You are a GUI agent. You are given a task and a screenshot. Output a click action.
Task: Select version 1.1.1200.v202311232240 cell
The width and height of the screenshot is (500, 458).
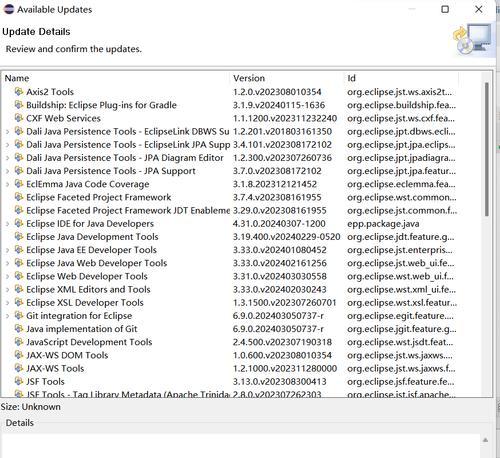tap(285, 118)
